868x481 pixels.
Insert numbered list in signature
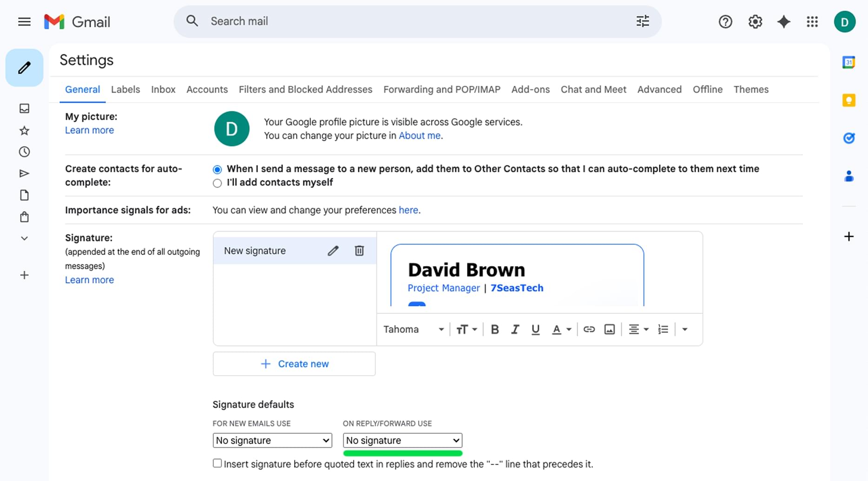pos(663,329)
